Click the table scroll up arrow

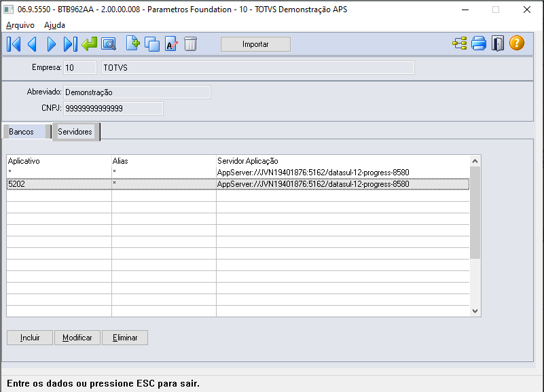[x=475, y=161]
